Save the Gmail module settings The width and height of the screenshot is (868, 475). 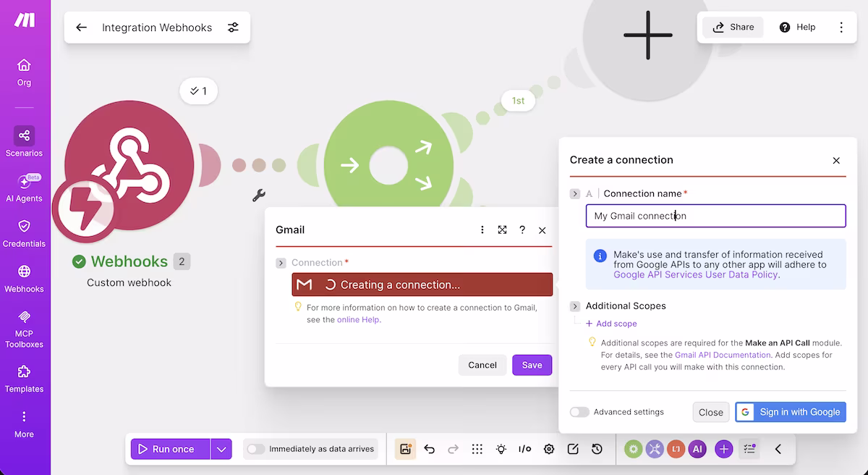point(532,365)
